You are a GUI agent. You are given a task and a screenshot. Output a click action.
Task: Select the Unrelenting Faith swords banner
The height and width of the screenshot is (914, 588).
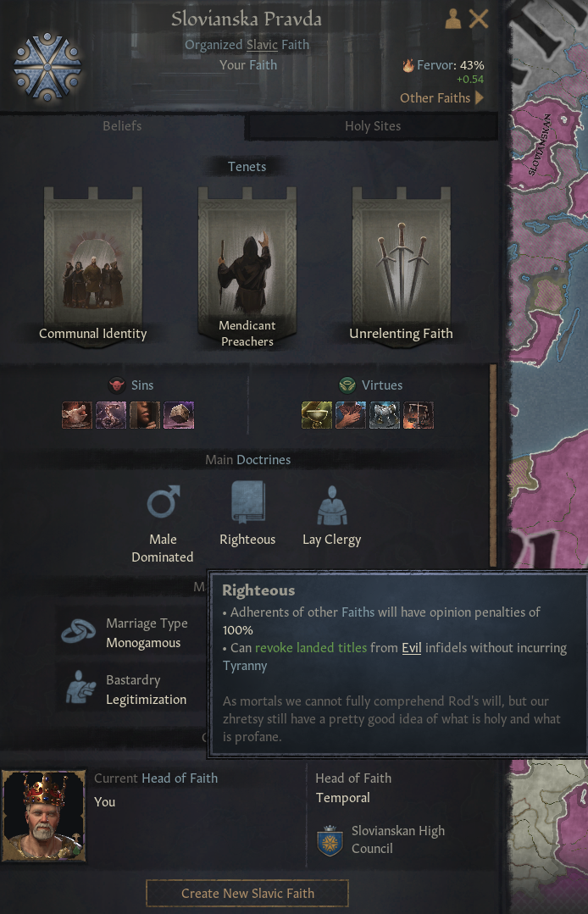tap(401, 266)
